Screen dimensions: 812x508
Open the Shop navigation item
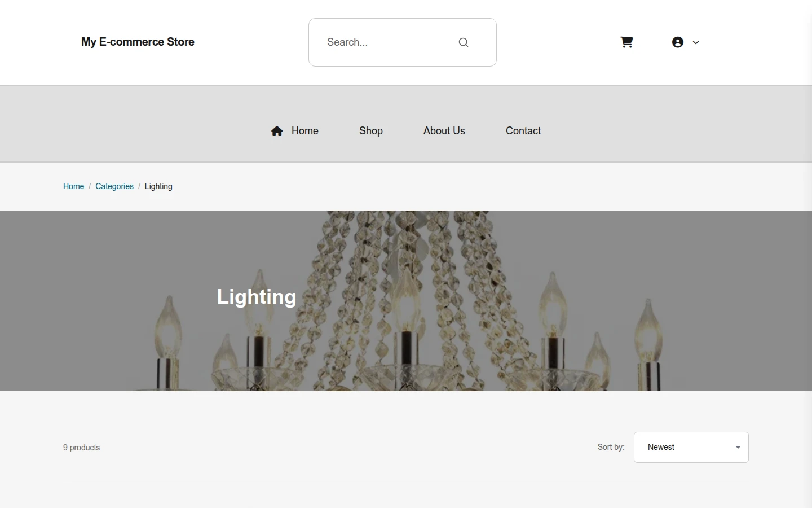coord(371,131)
